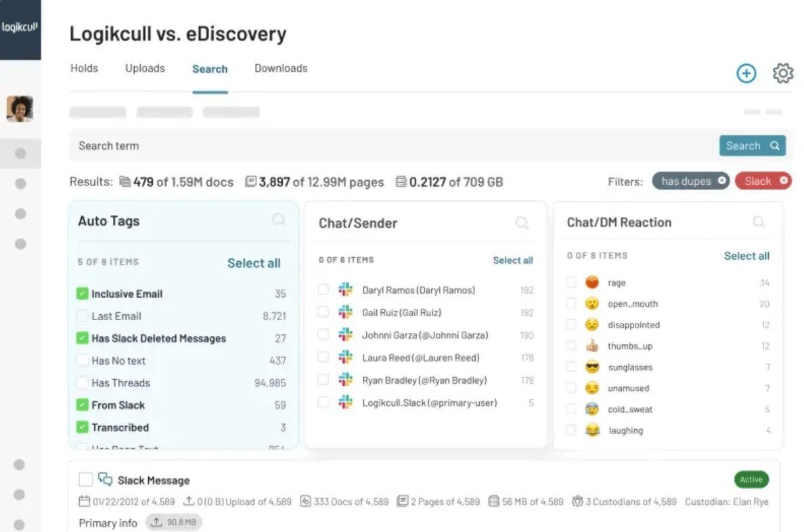Remove the Slack filter chip
804x532 pixels.
click(784, 181)
